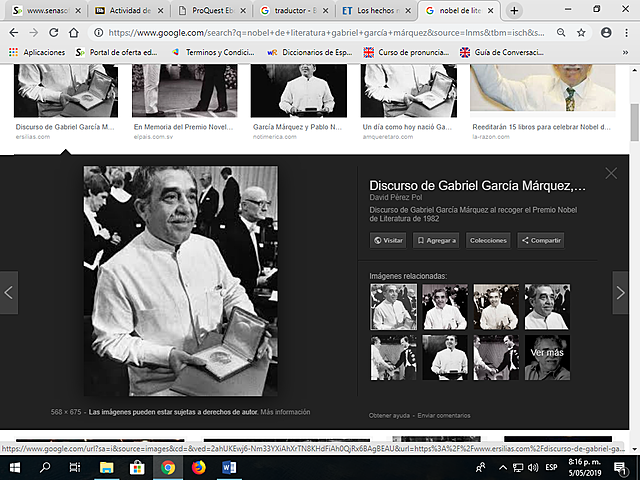Viewport: 640px width, 480px height.
Task: Open the Chrome three-dot menu
Action: (627, 33)
